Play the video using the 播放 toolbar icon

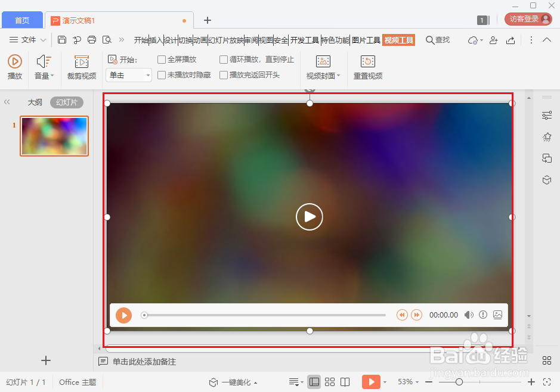tap(14, 66)
